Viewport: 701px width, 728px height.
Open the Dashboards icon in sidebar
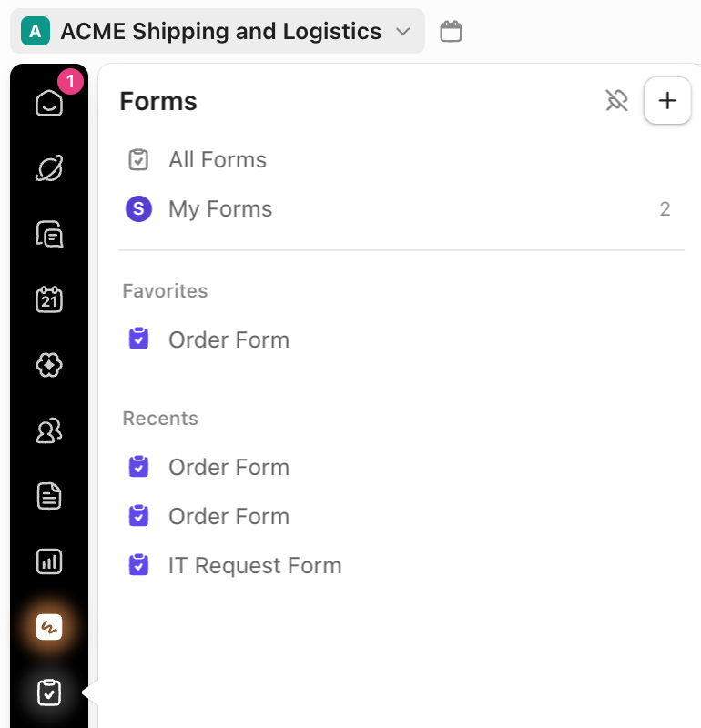(x=48, y=561)
